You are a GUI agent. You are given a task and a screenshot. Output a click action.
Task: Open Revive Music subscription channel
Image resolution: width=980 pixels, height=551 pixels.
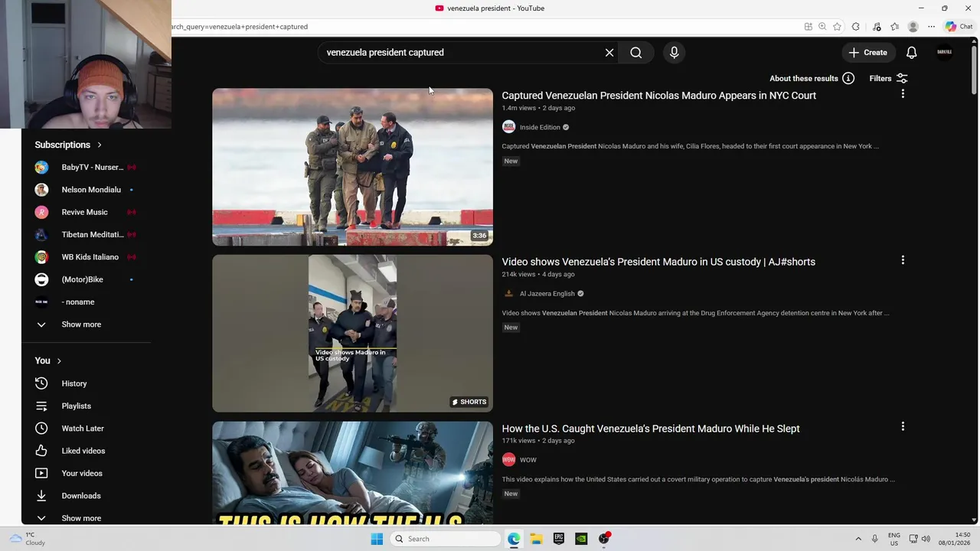pyautogui.click(x=86, y=212)
